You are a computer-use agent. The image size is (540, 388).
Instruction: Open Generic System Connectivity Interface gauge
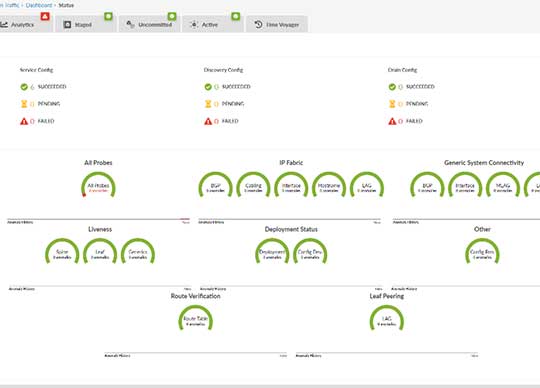pyautogui.click(x=465, y=186)
